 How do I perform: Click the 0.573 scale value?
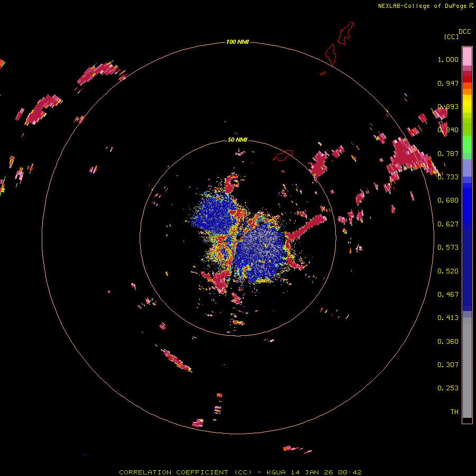[x=448, y=247]
